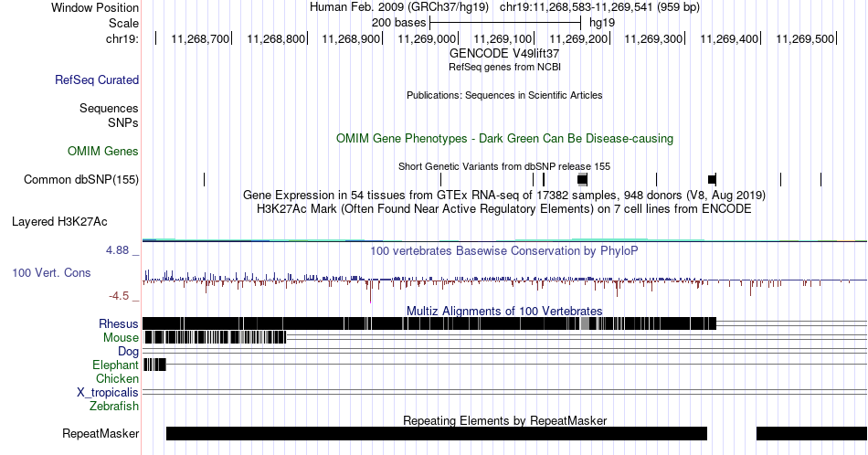868x455 pixels.
Task: Click the right-edge RepeatMasker element bar
Action: click(811, 433)
